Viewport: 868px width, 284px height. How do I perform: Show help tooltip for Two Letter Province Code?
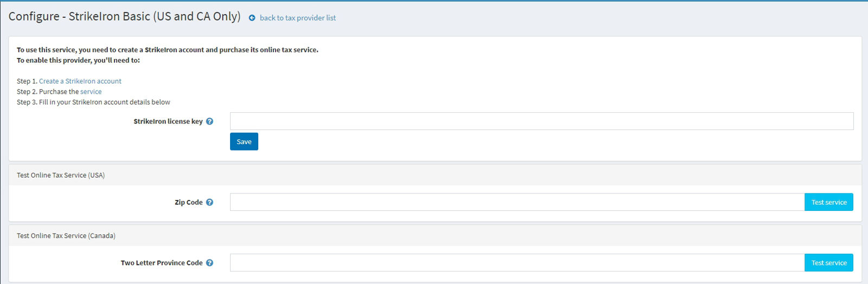pyautogui.click(x=209, y=263)
